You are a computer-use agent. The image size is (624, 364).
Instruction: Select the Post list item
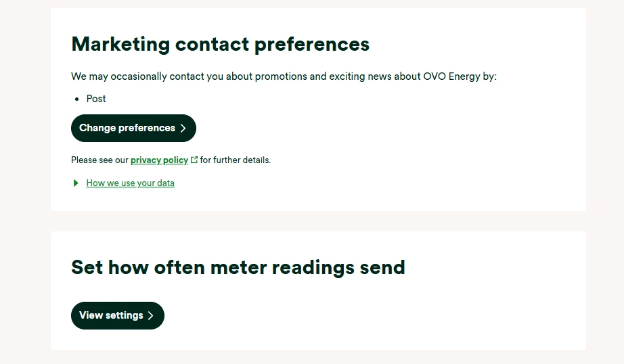[96, 99]
